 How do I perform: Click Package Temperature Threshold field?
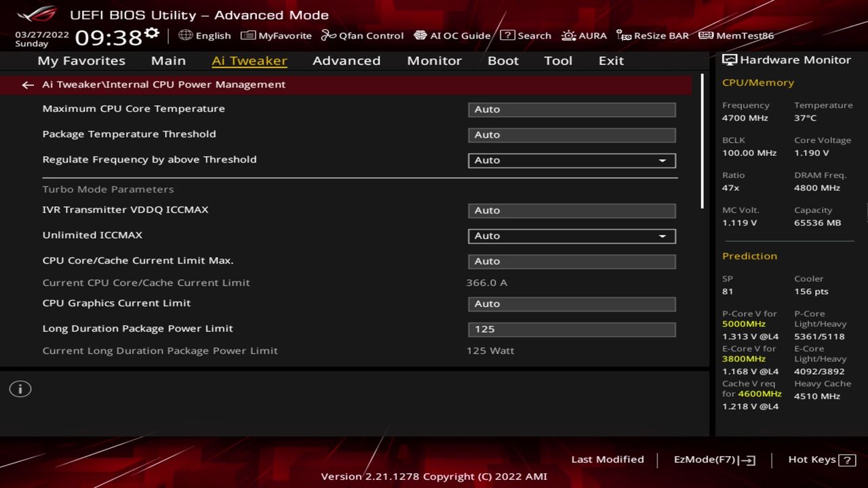(x=572, y=135)
